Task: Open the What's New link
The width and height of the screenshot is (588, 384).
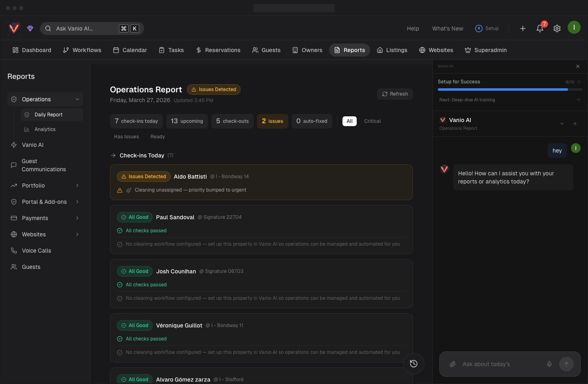Action: point(448,28)
